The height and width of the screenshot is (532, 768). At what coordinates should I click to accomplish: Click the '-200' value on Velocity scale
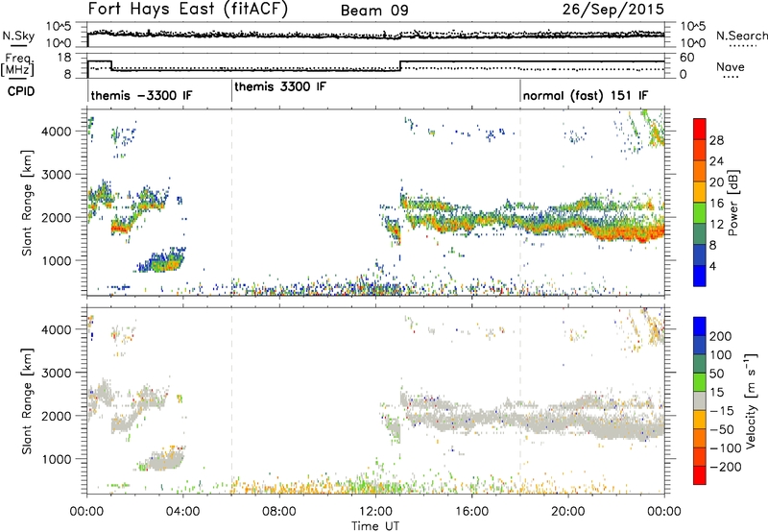726,467
